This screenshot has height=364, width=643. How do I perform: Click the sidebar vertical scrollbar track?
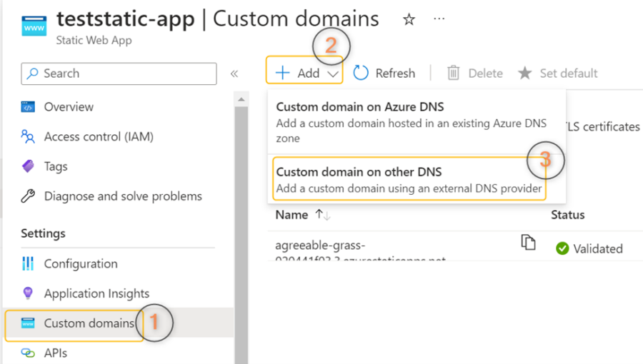tap(241, 235)
